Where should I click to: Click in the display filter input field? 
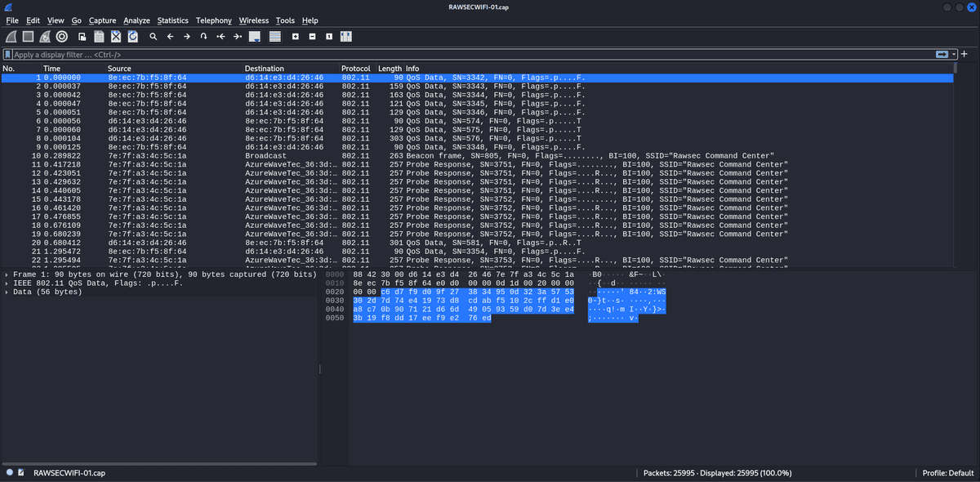point(474,54)
